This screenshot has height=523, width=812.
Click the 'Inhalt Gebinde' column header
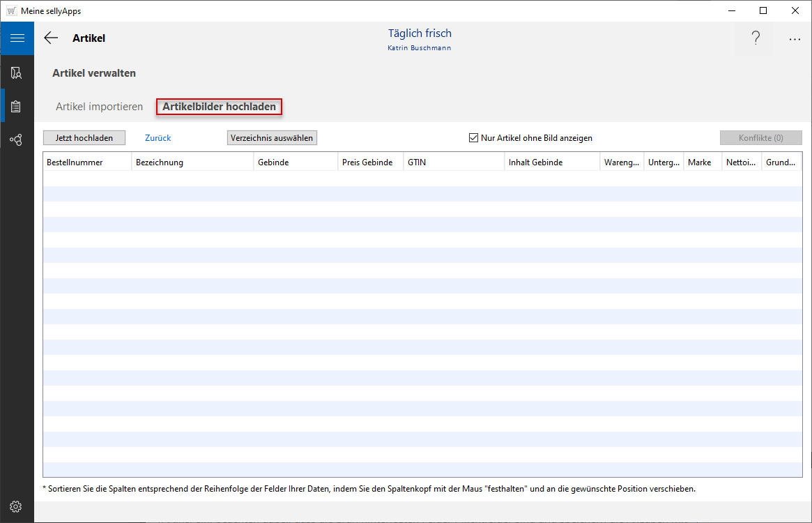[x=535, y=162]
